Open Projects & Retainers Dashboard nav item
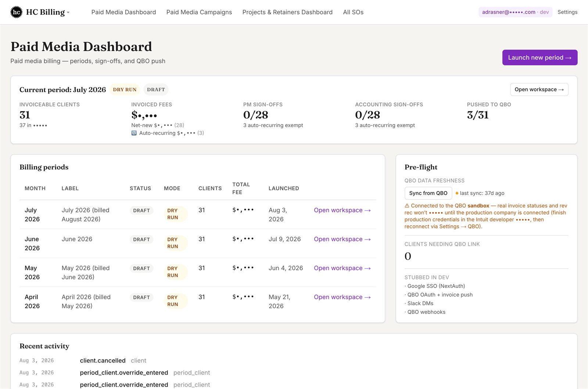The height and width of the screenshot is (389, 588). (287, 12)
